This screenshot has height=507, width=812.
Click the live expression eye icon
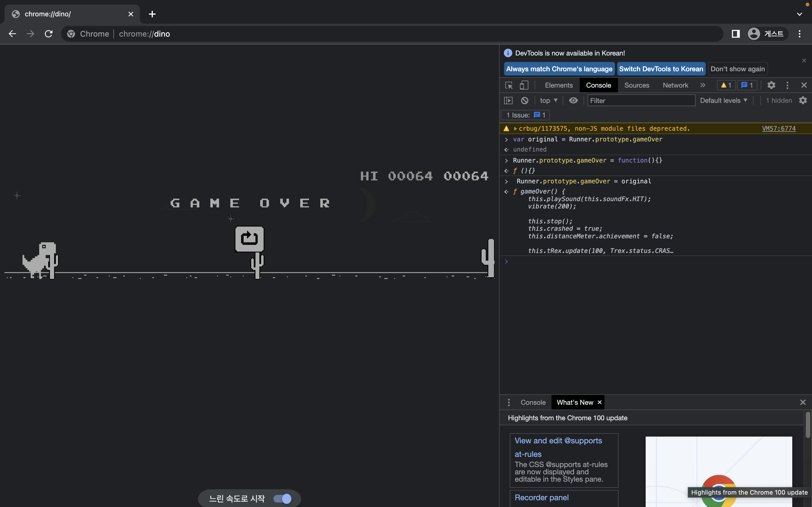point(573,101)
